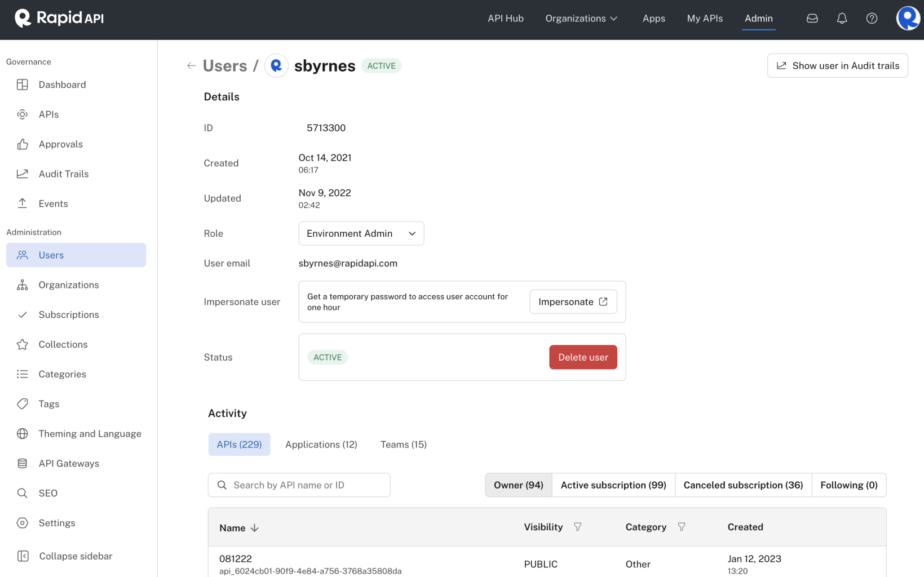924x577 pixels.
Task: Click the Theming and Language globe icon
Action: click(23, 434)
